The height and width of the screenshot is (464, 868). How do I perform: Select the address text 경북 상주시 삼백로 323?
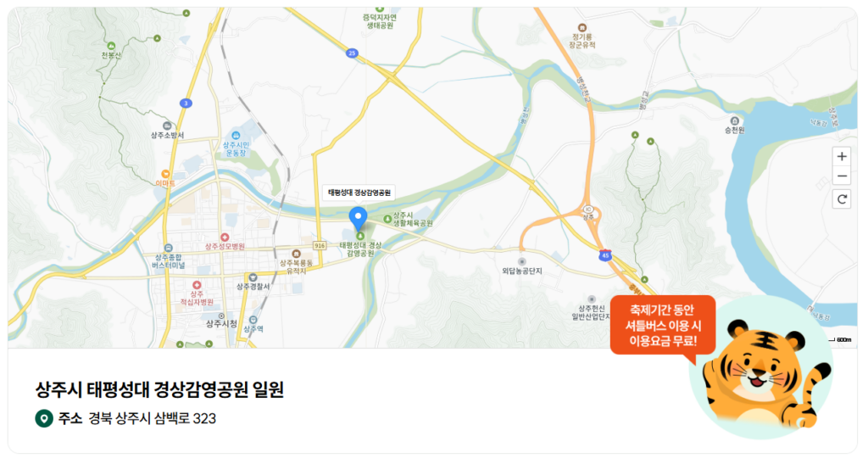tap(153, 418)
